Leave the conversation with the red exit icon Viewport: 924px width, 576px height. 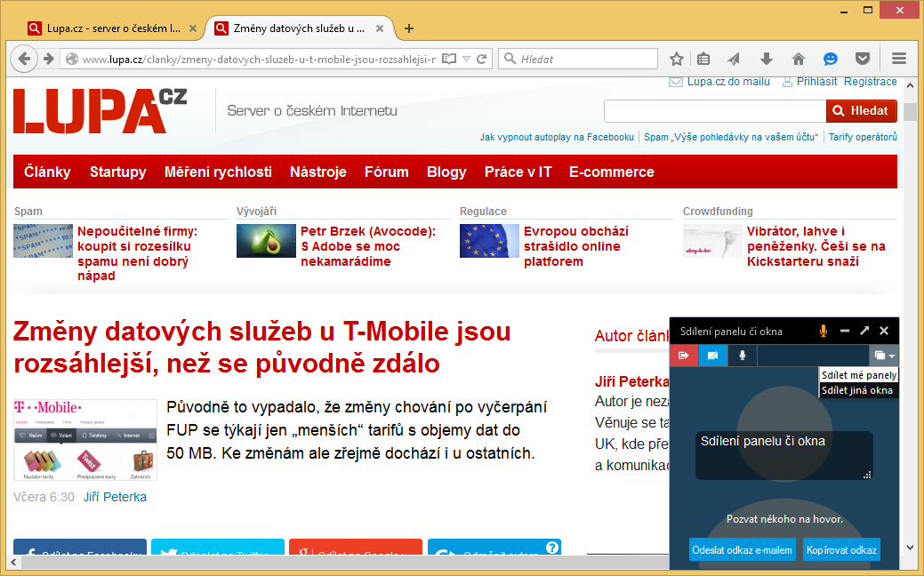[x=683, y=356]
